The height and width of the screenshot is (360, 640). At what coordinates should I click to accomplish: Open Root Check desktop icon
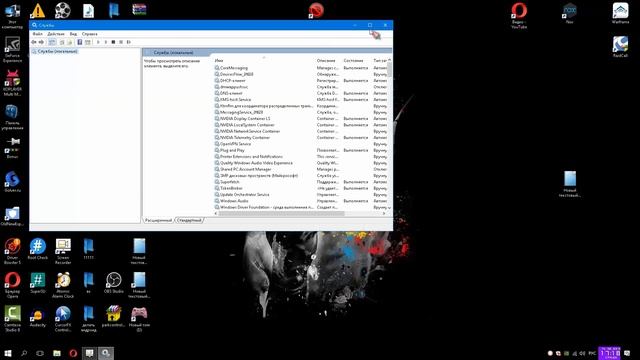pyautogui.click(x=38, y=249)
